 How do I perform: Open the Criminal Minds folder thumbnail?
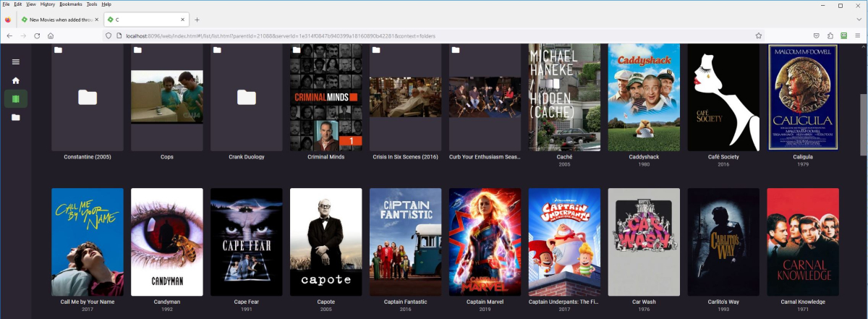coord(325,97)
